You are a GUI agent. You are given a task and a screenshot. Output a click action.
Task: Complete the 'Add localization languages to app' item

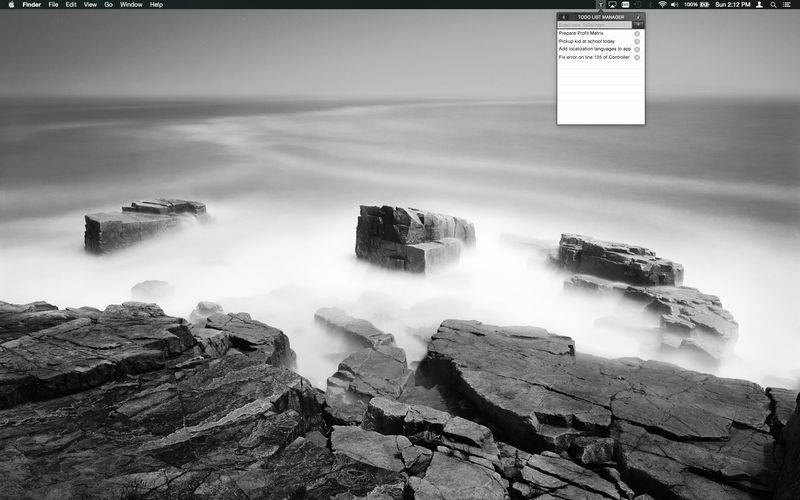click(x=637, y=49)
